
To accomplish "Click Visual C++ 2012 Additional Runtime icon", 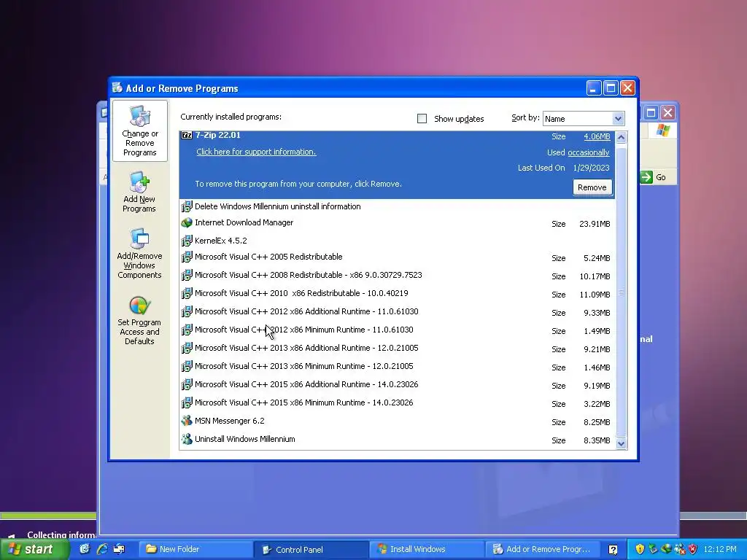I will pyautogui.click(x=187, y=311).
